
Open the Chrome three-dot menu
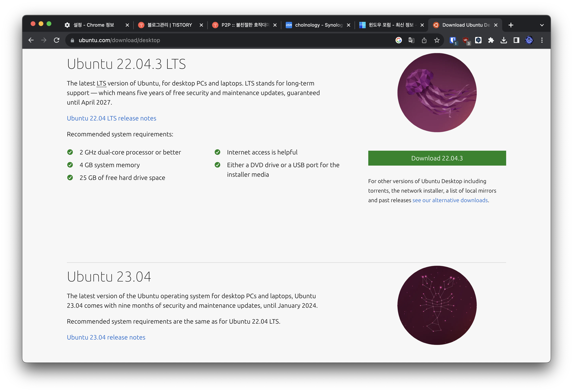coord(542,40)
